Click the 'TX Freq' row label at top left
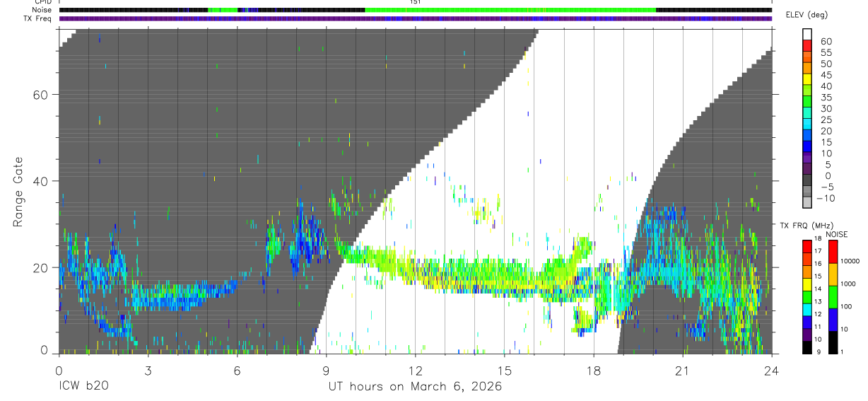Screen dimensions: 868x401 [37, 18]
